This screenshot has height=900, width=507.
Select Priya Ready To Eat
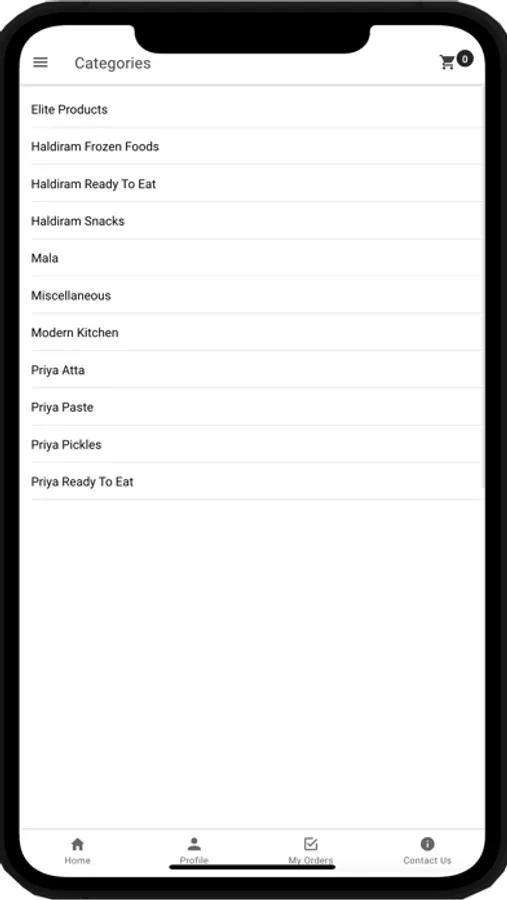point(256,482)
